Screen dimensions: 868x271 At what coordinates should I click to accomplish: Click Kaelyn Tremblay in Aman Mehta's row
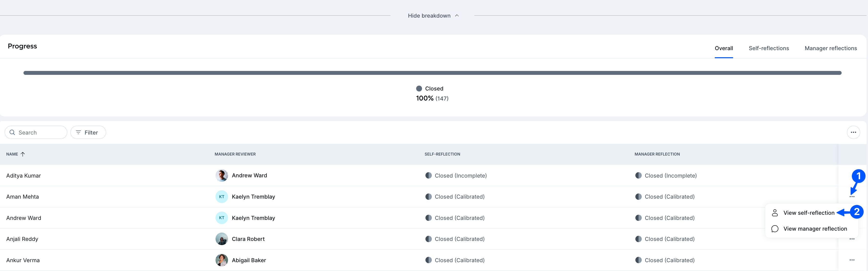[253, 196]
